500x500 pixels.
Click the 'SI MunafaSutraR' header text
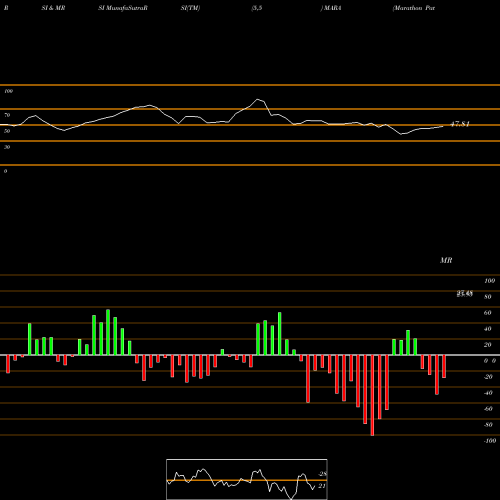(123, 8)
